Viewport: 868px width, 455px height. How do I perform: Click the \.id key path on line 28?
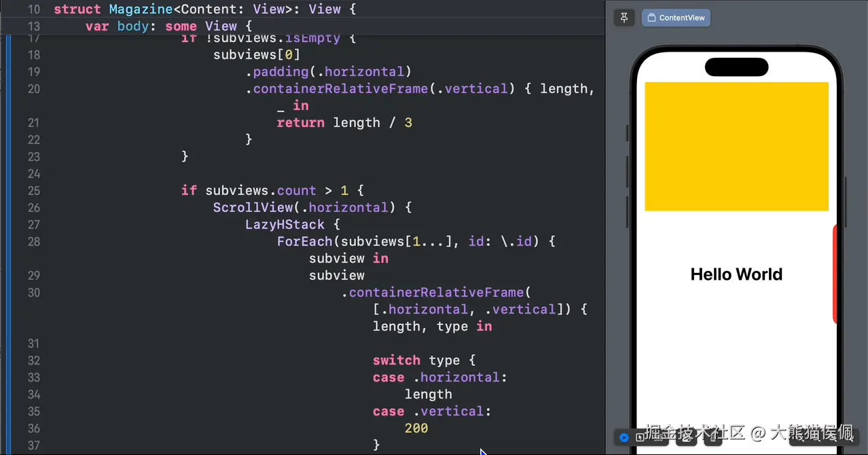tap(516, 242)
